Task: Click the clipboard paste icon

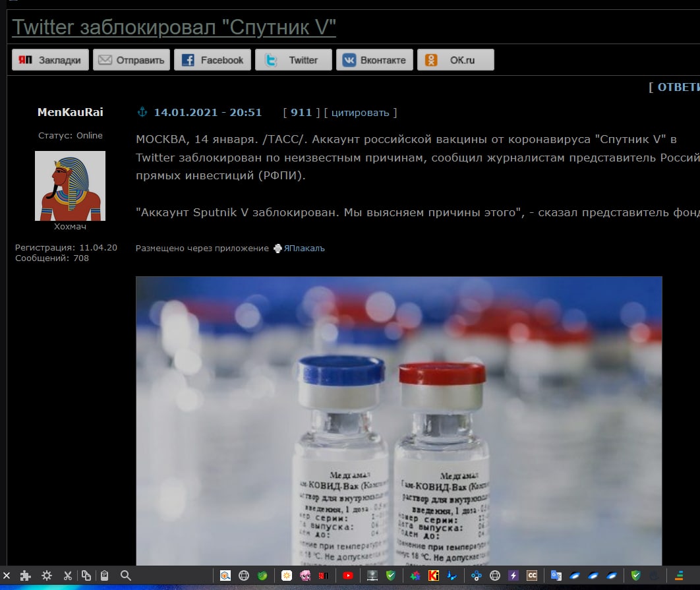Action: 104,575
